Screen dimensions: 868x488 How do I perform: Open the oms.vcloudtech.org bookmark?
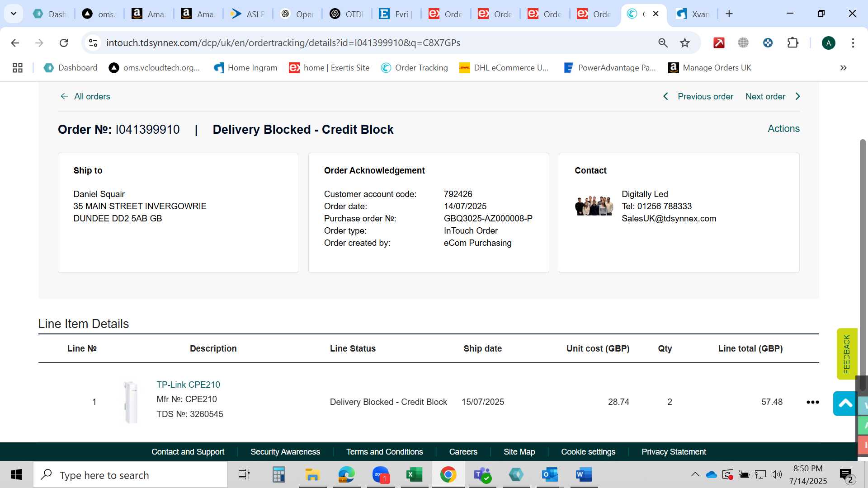coord(154,68)
